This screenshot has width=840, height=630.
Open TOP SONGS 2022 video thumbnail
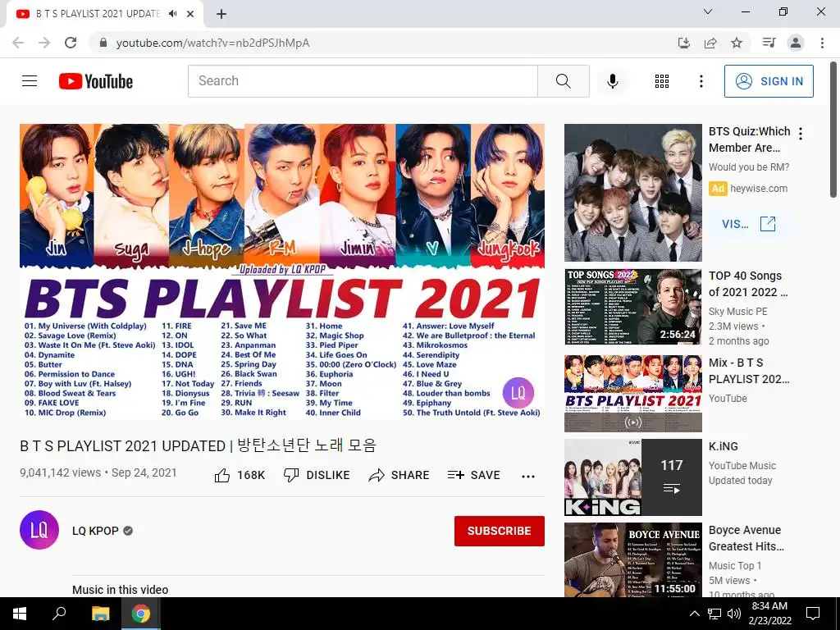tap(632, 307)
